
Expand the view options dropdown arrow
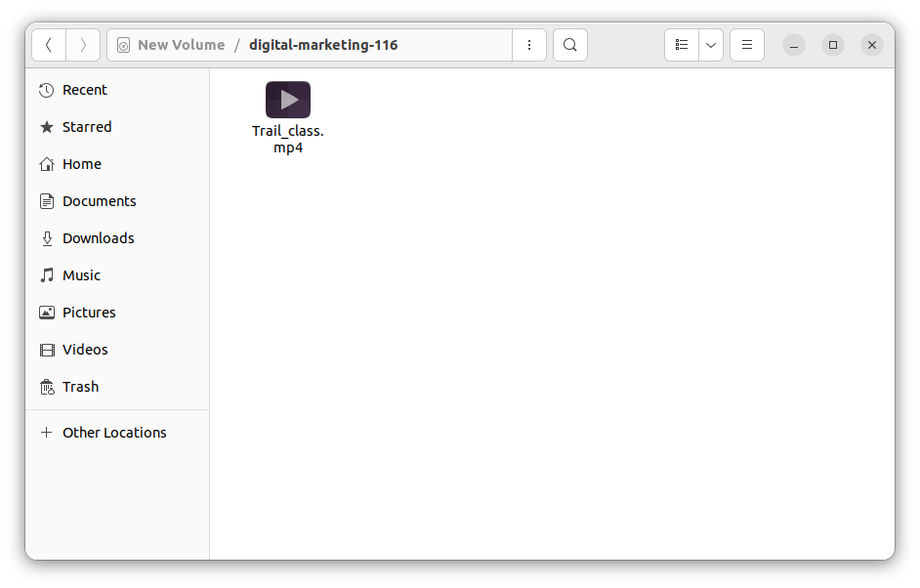coord(711,45)
